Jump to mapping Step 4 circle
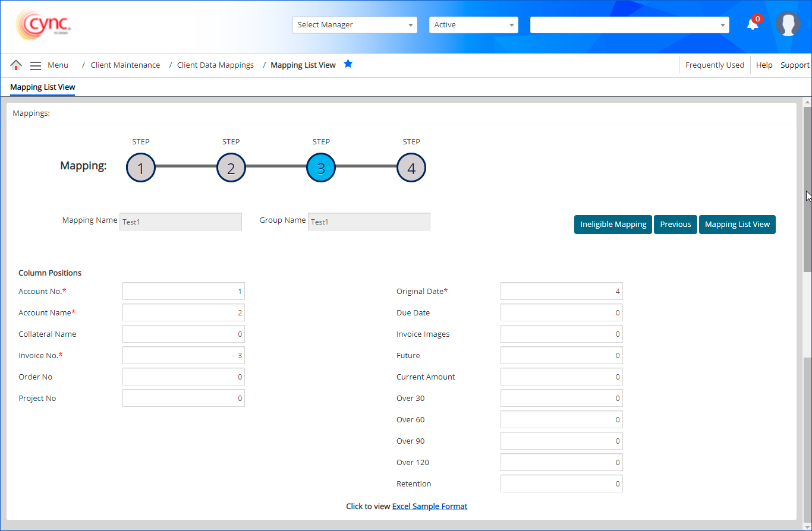 click(411, 168)
